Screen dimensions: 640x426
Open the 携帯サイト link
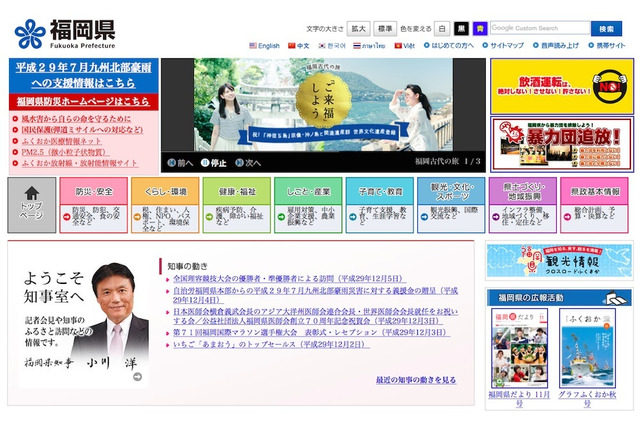(607, 46)
